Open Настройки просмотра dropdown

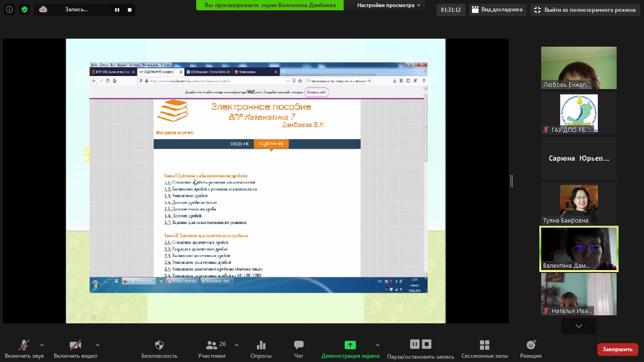tap(385, 5)
